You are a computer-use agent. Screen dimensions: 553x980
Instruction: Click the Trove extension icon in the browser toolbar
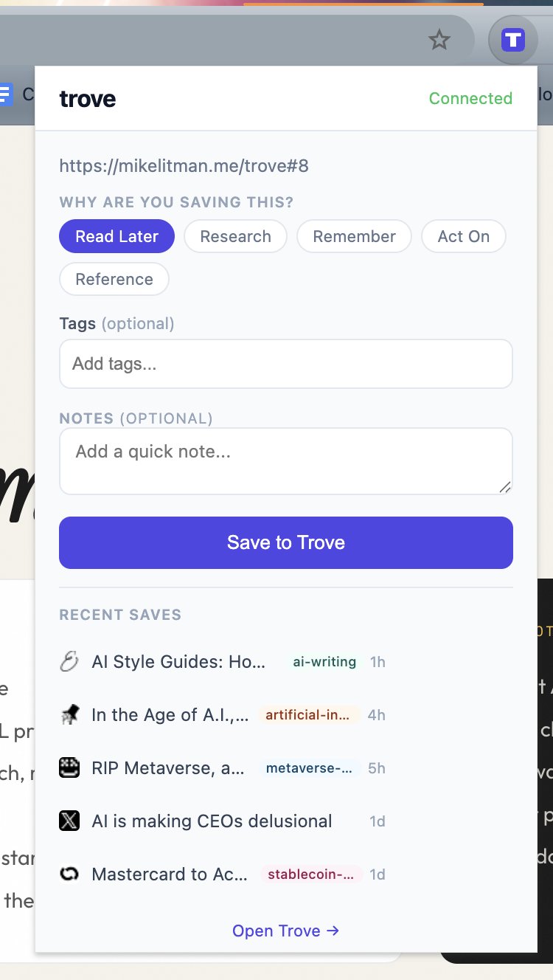click(x=512, y=40)
